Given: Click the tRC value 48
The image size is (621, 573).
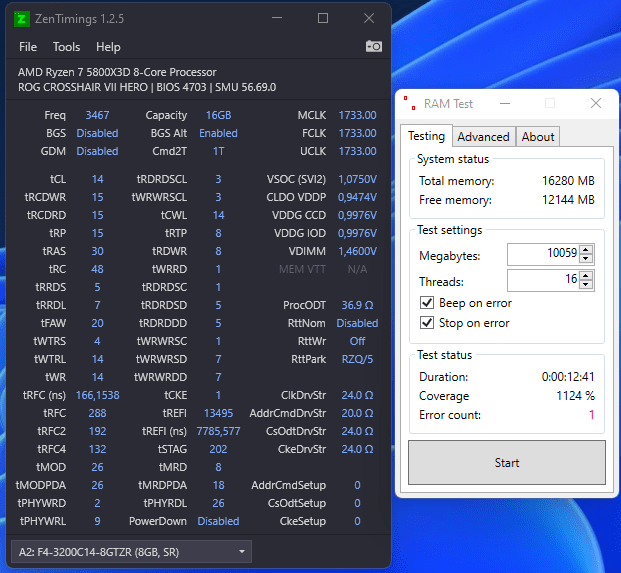Looking at the screenshot, I should click(x=97, y=269).
